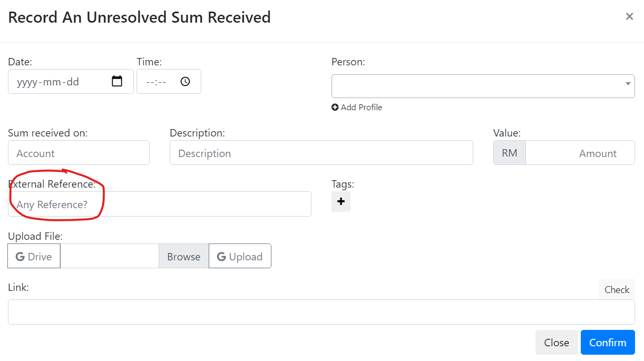Click the plus icon under Tags
644x361 pixels.
[341, 202]
